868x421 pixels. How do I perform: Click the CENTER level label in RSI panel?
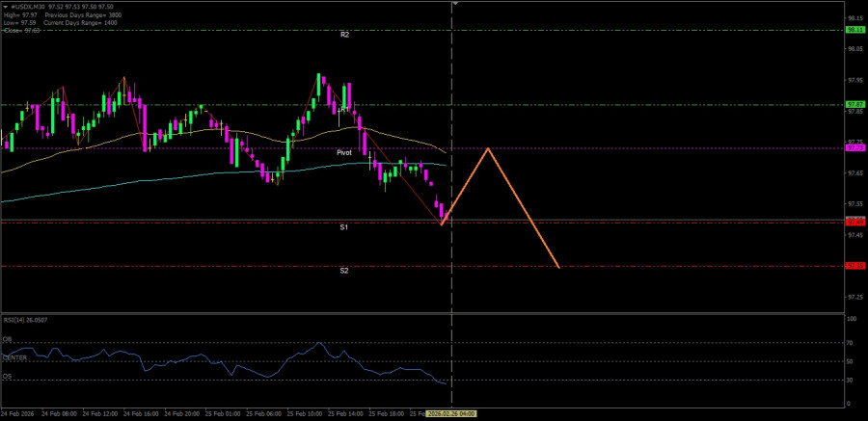coord(14,357)
